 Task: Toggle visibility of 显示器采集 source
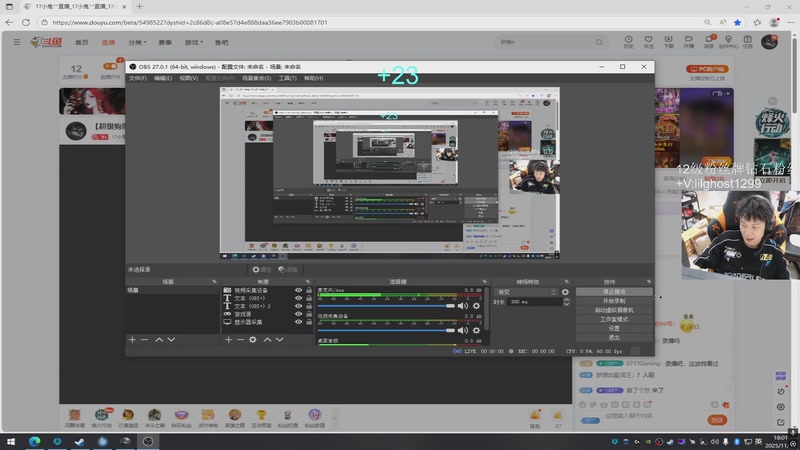point(298,322)
